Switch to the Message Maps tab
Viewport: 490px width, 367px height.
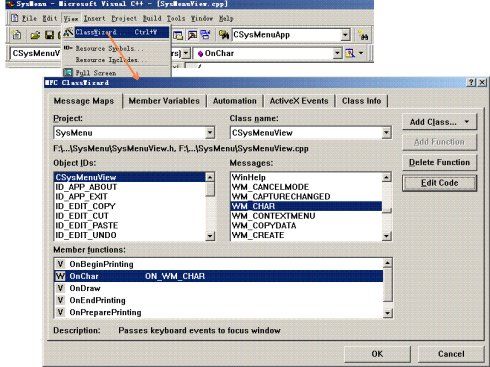84,101
